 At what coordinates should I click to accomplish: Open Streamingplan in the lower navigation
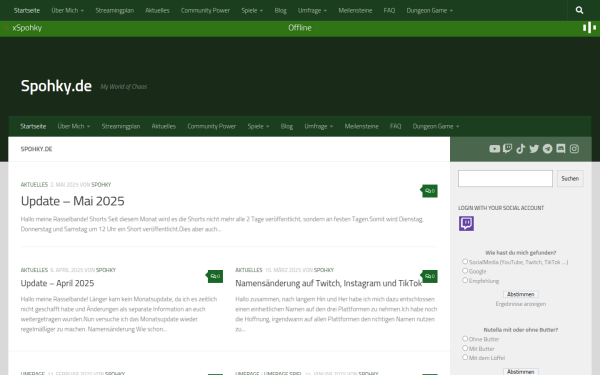121,126
